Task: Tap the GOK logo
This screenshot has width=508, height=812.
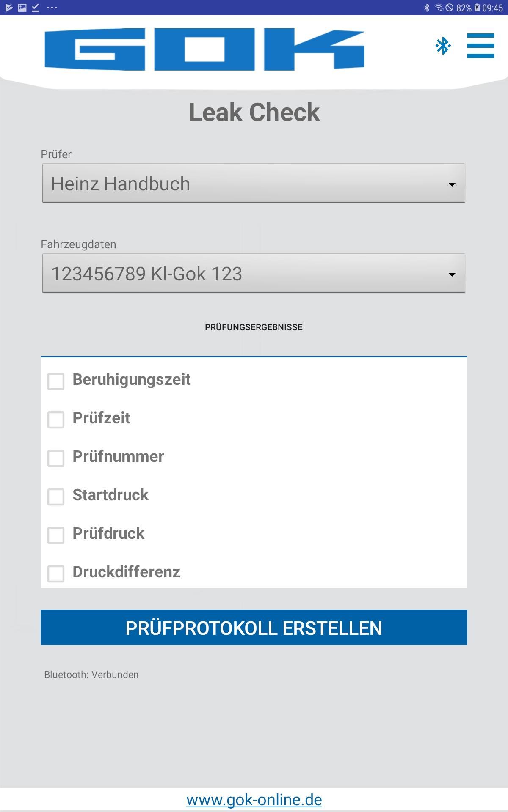Action: 204,49
